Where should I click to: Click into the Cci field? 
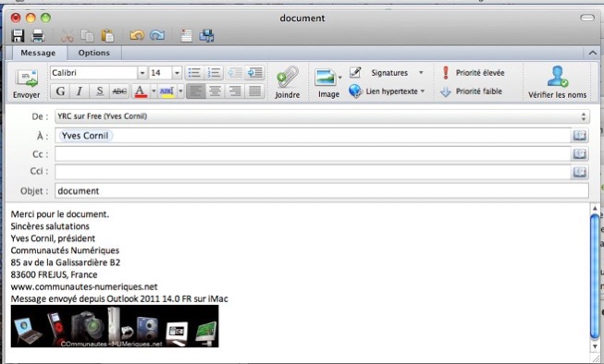[x=313, y=172]
